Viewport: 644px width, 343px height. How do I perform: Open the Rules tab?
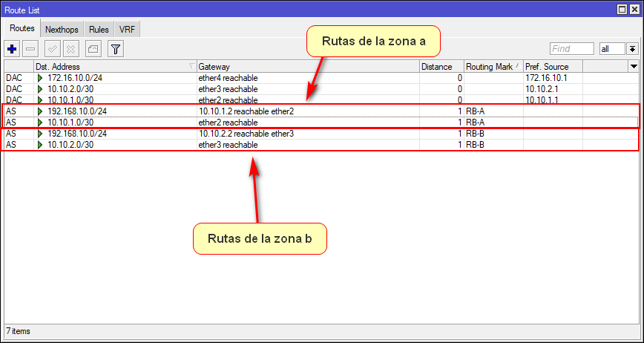coord(99,30)
